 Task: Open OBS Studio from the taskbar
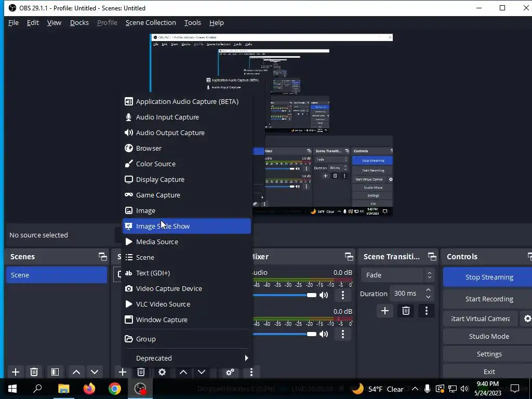pyautogui.click(x=140, y=389)
